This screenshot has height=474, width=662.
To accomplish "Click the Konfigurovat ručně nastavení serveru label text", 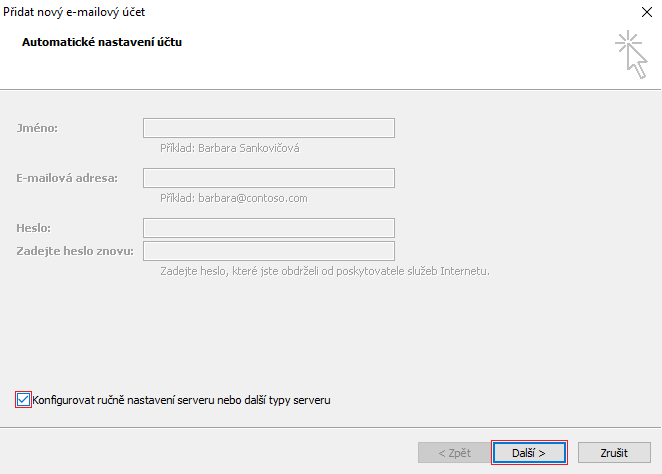I will (x=181, y=400).
